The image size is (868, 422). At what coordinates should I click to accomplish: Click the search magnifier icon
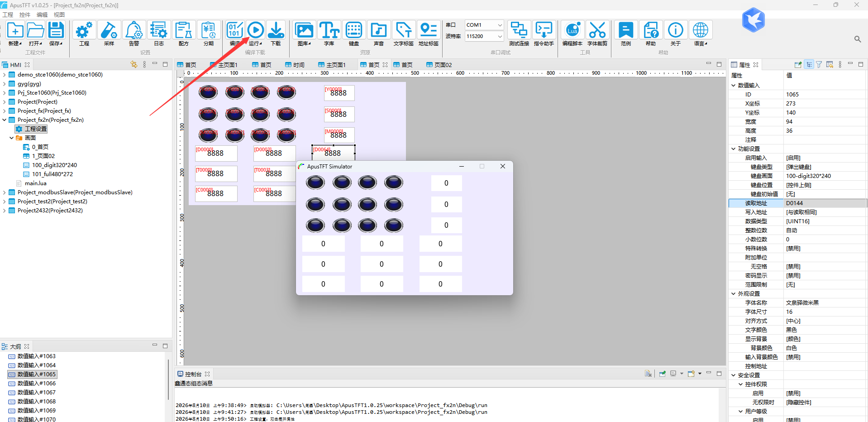[858, 39]
